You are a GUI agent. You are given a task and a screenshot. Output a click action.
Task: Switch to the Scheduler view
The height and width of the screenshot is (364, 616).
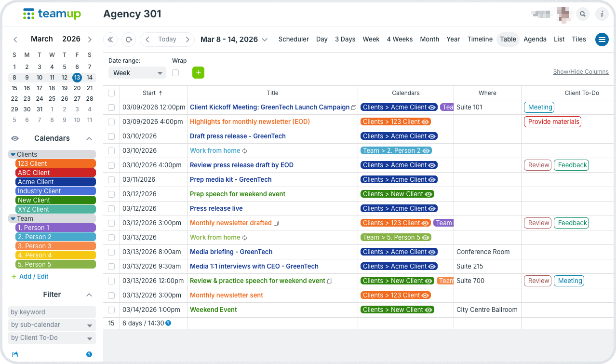pyautogui.click(x=294, y=40)
